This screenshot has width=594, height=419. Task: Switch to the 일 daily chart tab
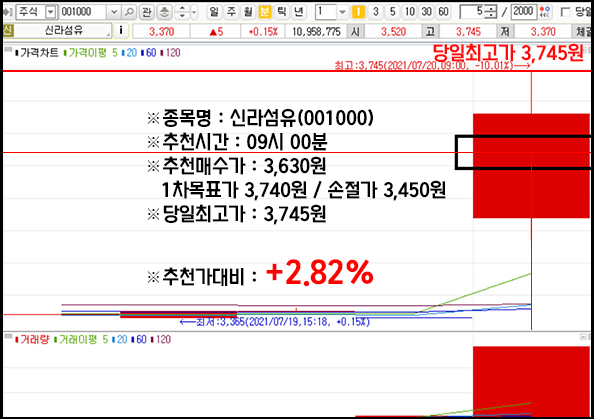(x=214, y=12)
